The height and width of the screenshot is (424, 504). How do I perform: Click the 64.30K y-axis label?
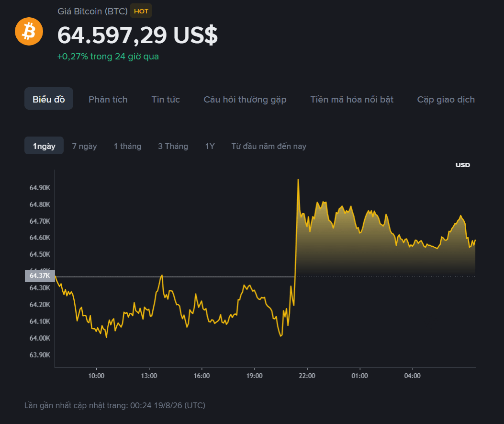click(40, 287)
